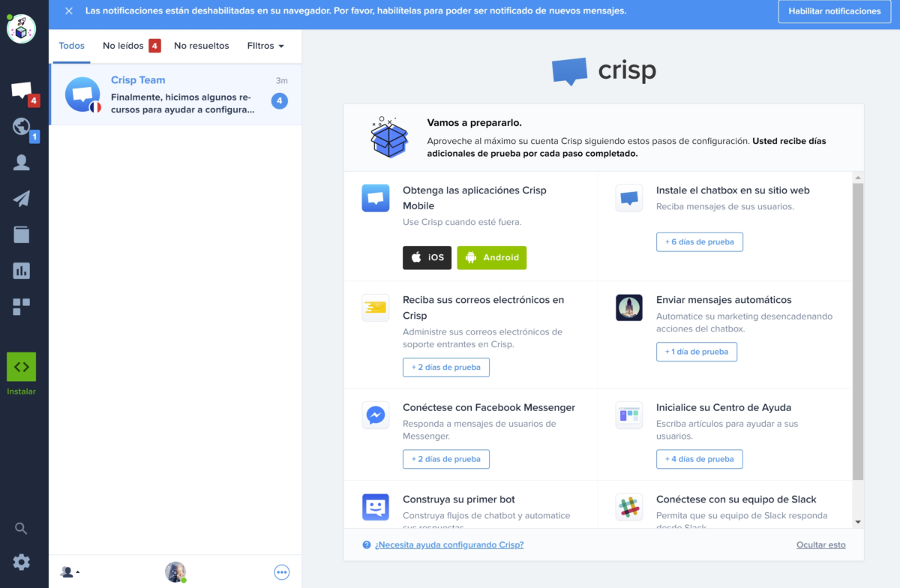Image resolution: width=900 pixels, height=588 pixels.
Task: Click the scrollbar down arrow
Action: [858, 522]
